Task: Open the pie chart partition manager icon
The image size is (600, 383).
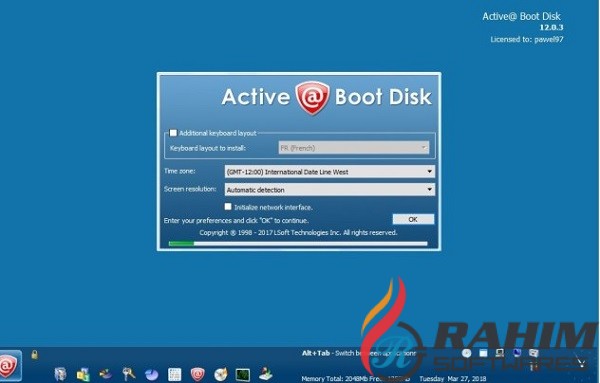Action: 152,374
